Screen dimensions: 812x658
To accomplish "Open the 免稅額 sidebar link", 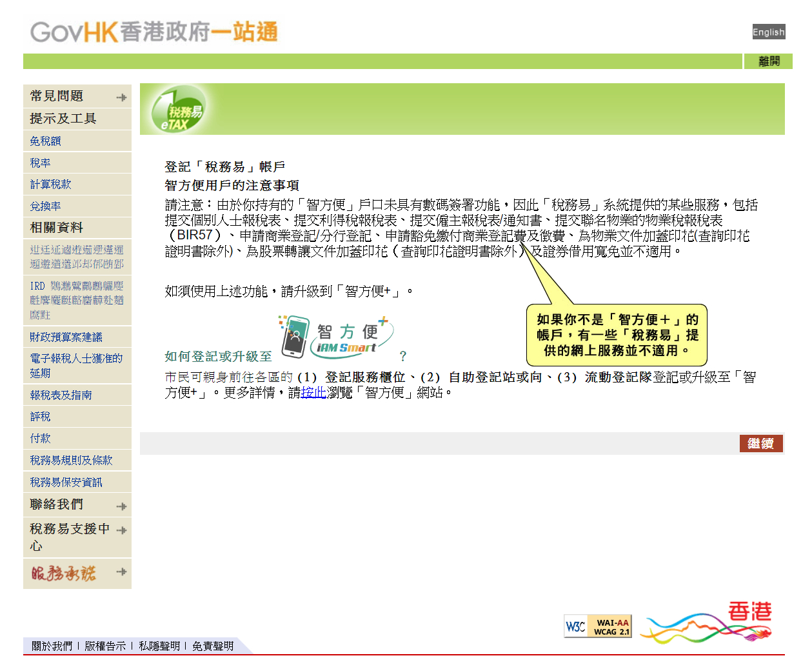I will (x=45, y=141).
